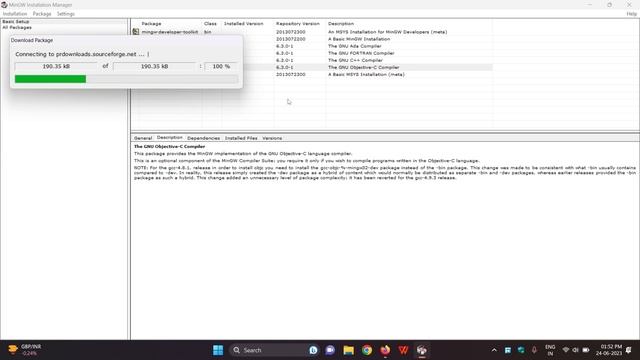Click the microphone tray icon

[534, 350]
